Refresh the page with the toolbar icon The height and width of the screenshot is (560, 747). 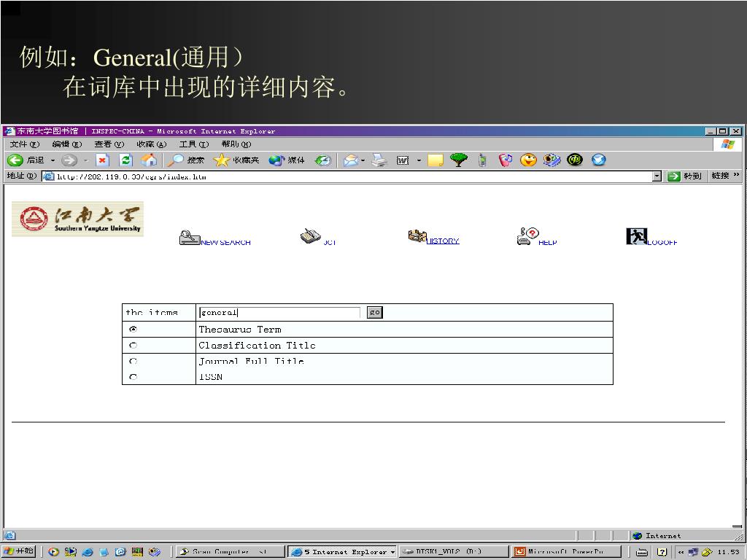click(x=125, y=160)
